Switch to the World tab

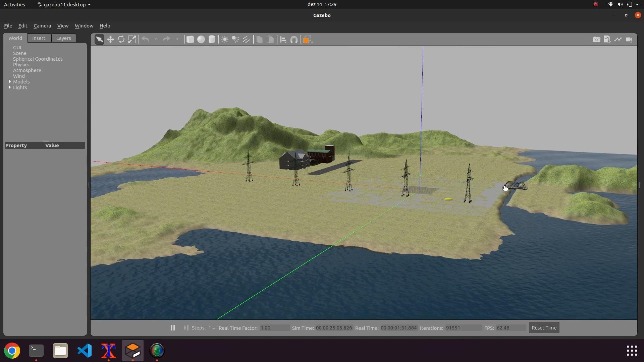[15, 38]
